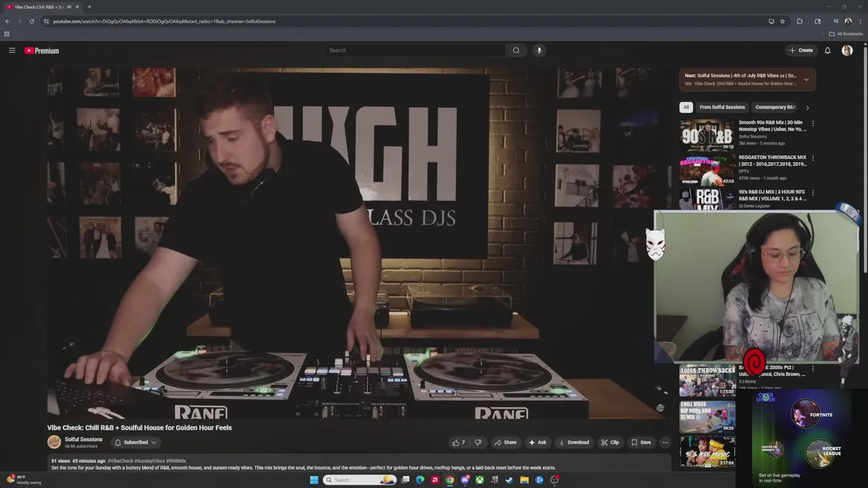The image size is (868, 488).
Task: Focus the Windows taskbar search box
Action: pos(360,480)
